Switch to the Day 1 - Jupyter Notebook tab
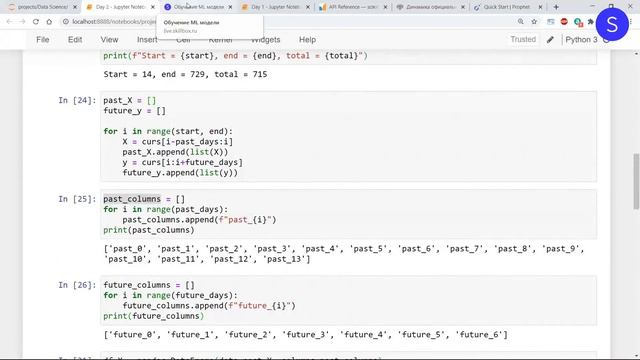This screenshot has width=640, height=360. tap(275, 7)
